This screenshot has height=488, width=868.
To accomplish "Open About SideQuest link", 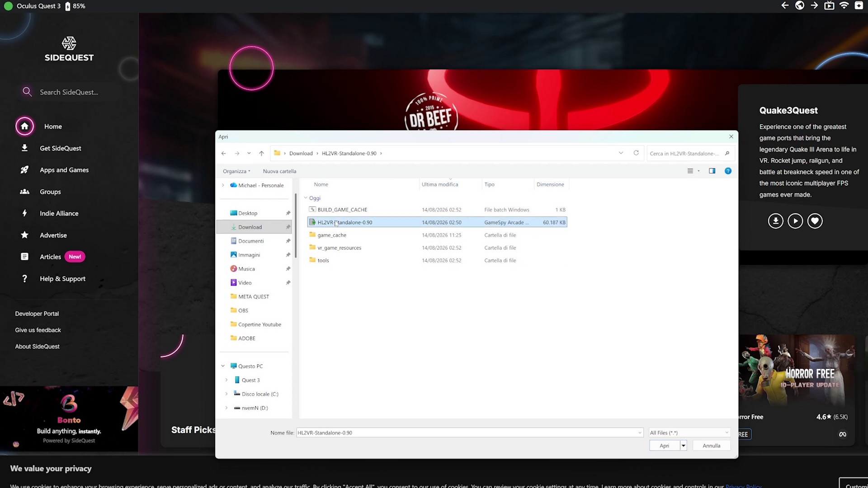I will [37, 347].
